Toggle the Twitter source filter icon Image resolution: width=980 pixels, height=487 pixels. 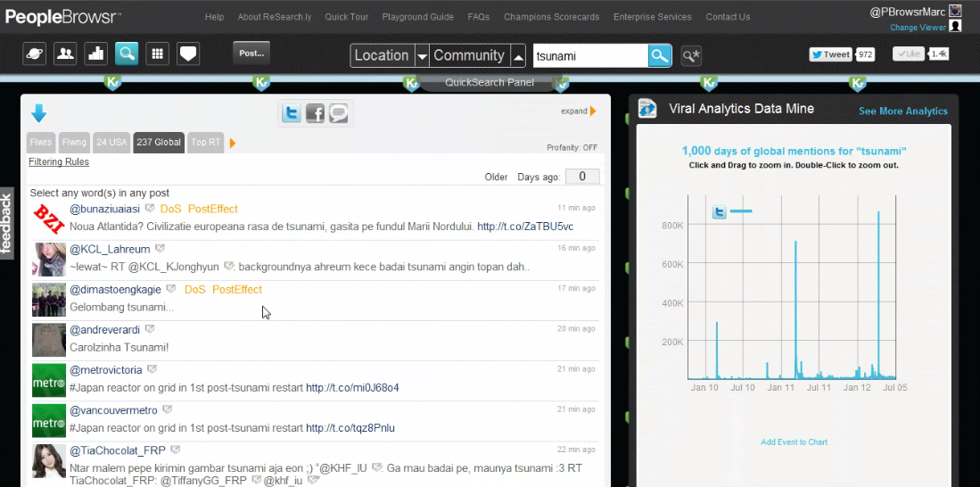tap(291, 113)
